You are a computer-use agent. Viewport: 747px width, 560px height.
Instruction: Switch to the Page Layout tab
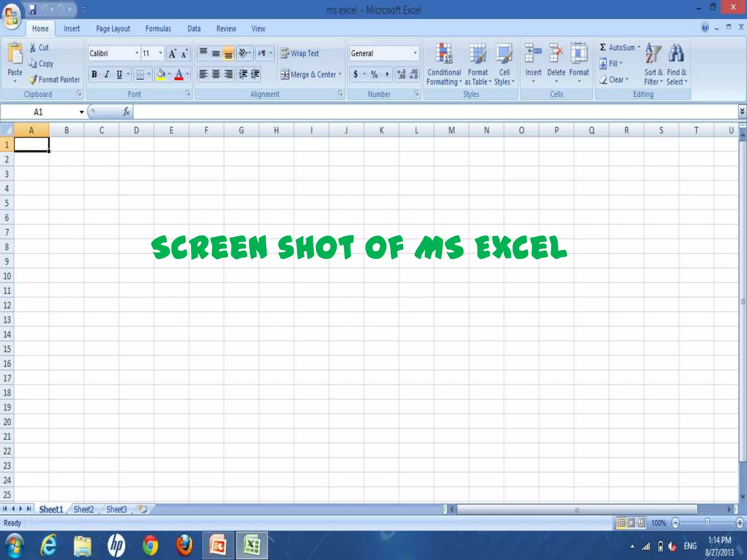click(113, 28)
